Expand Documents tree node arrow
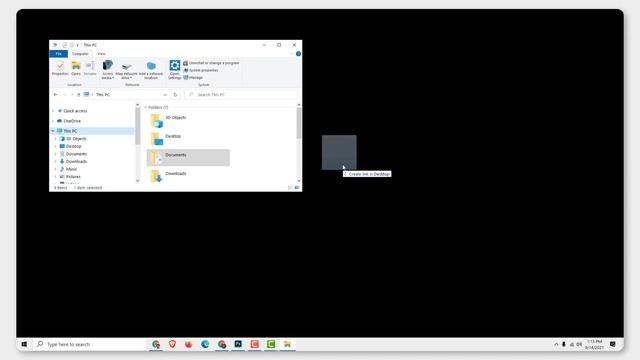Screen dimensions: 640x360 [56, 154]
